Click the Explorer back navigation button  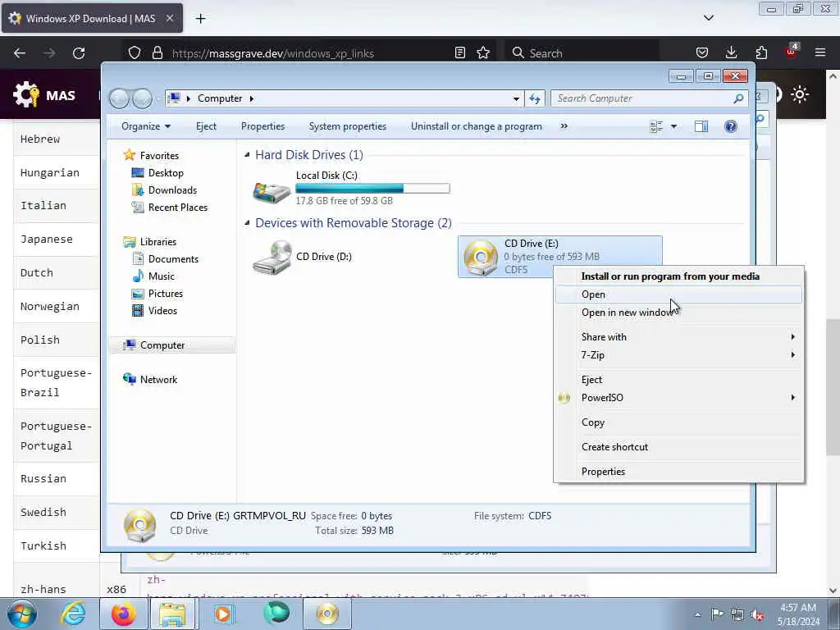pyautogui.click(x=119, y=98)
